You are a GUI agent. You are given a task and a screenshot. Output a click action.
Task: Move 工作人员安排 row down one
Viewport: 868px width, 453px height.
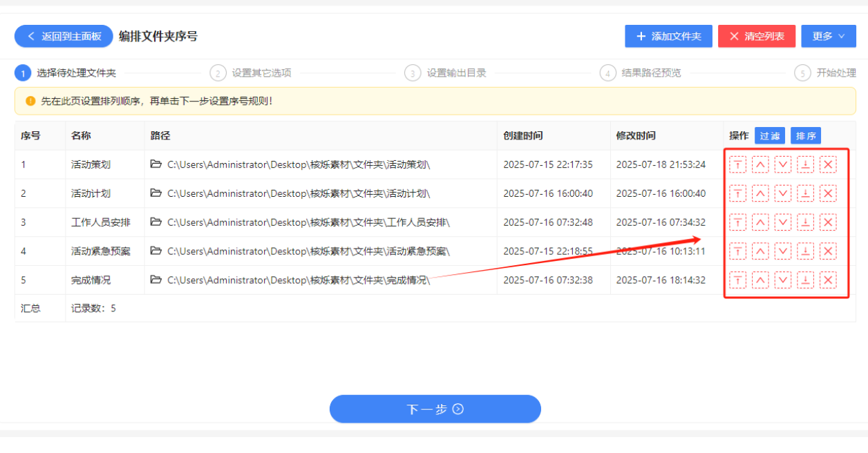(783, 222)
